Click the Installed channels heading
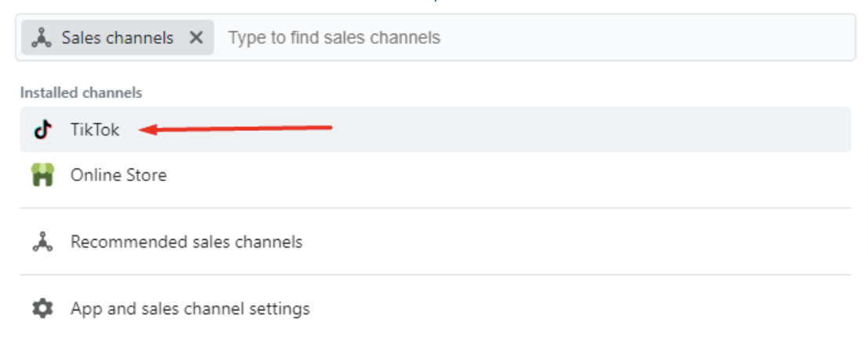The height and width of the screenshot is (337, 868). point(81,92)
